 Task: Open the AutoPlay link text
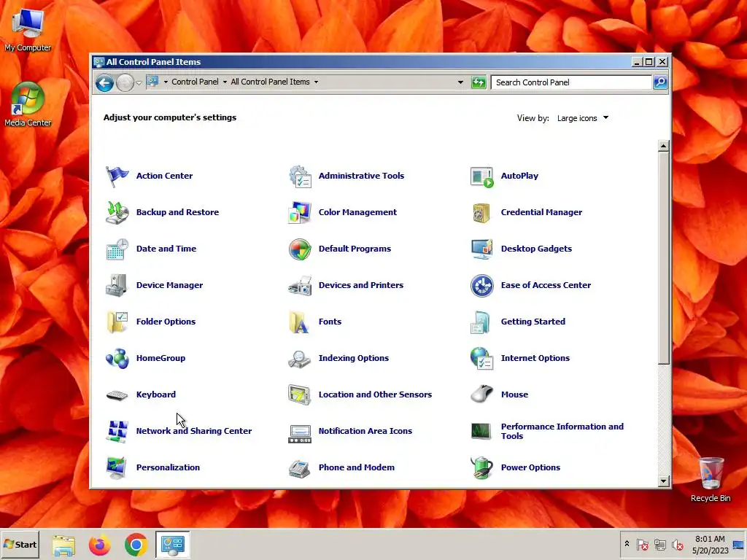pos(519,176)
